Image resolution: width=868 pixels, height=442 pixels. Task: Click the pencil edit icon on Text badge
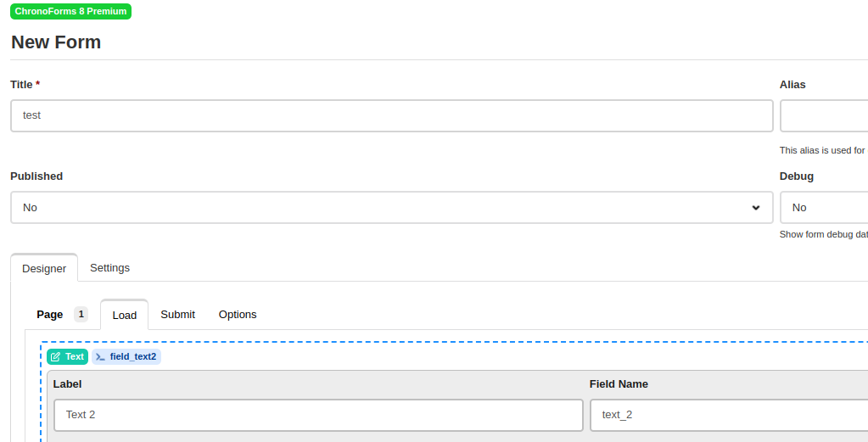click(x=55, y=357)
